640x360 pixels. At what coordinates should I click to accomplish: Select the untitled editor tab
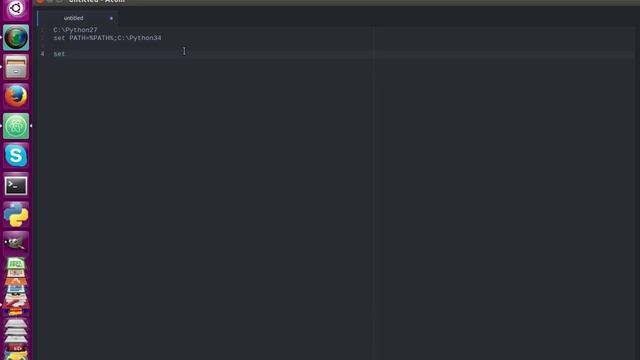pos(77,18)
